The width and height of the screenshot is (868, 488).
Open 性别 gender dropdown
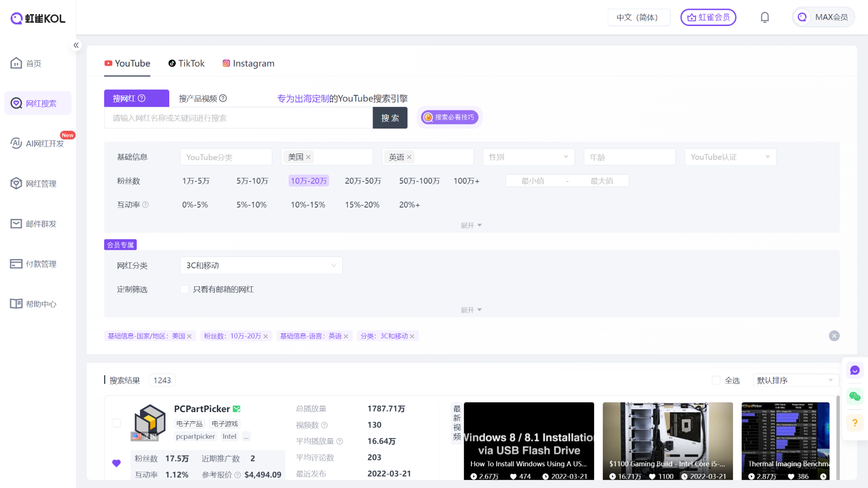[529, 157]
